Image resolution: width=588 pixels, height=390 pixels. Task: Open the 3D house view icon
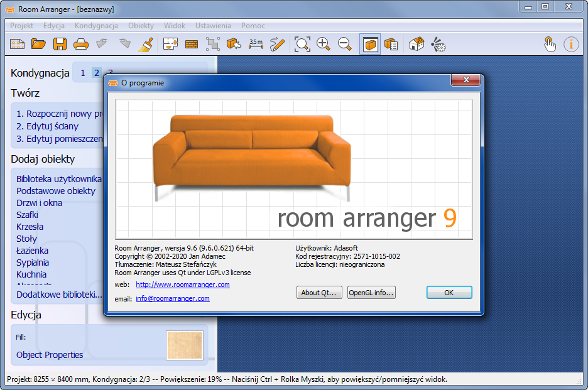tap(416, 44)
